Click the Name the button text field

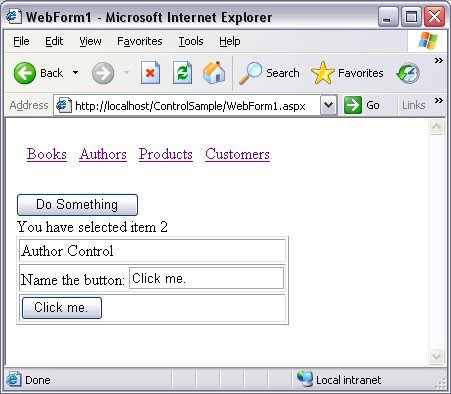pos(206,278)
